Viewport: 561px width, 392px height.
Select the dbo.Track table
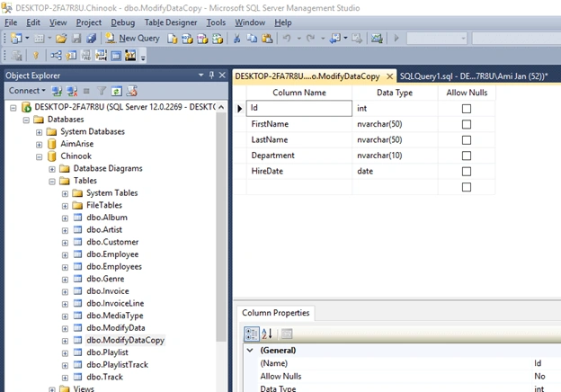[x=104, y=377]
